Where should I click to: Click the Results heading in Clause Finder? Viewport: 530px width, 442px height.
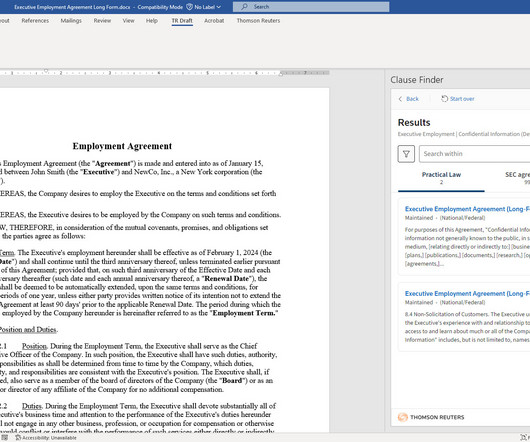tap(414, 123)
